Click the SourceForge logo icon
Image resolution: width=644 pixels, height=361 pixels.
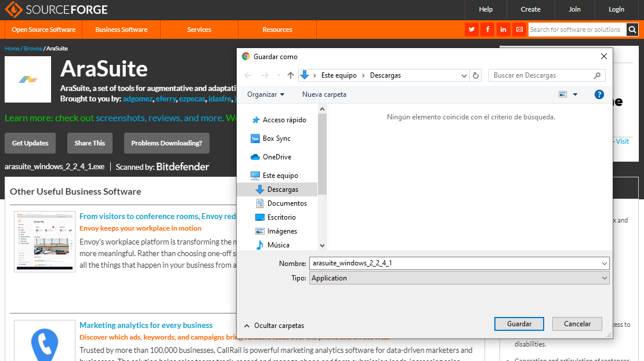13,9
